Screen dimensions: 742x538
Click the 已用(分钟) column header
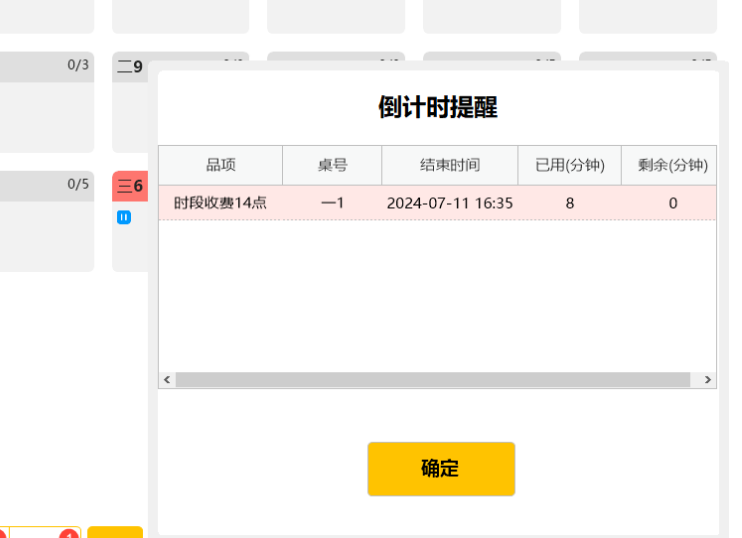[569, 165]
